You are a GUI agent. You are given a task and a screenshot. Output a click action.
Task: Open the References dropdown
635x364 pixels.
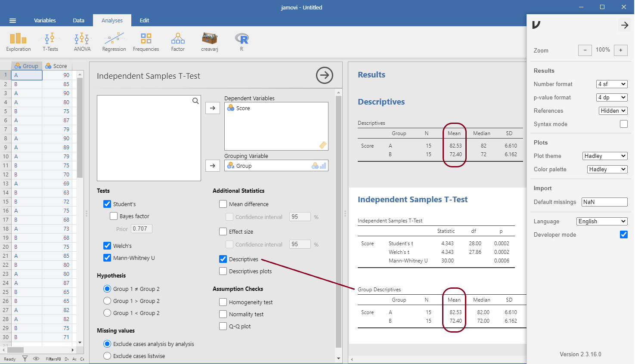(x=613, y=111)
